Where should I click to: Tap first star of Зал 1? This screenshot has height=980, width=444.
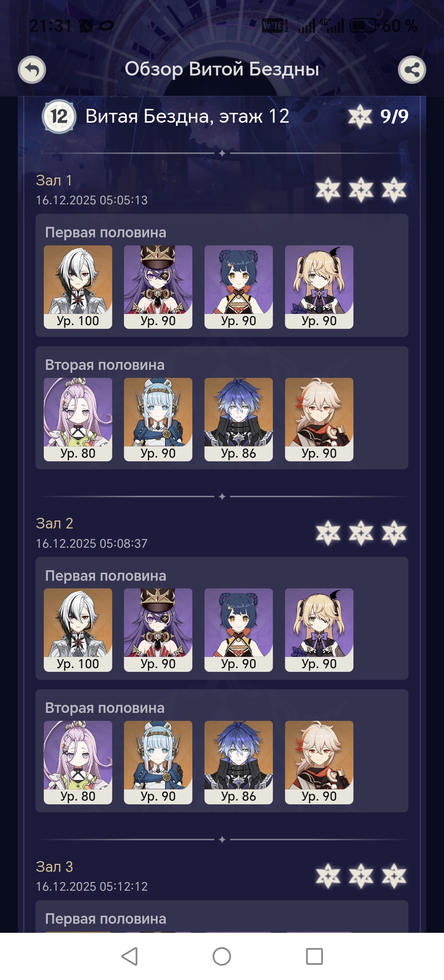pyautogui.click(x=328, y=190)
